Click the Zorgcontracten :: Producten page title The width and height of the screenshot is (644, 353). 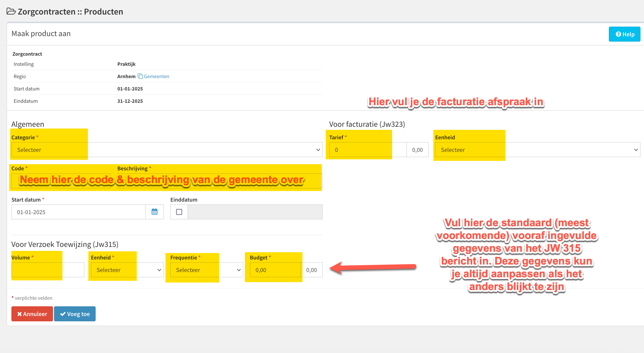pyautogui.click(x=70, y=11)
